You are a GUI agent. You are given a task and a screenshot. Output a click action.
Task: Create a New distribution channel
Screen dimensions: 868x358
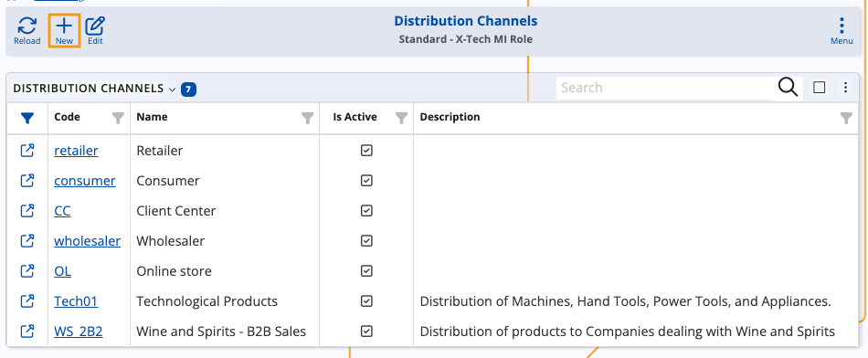click(x=64, y=30)
